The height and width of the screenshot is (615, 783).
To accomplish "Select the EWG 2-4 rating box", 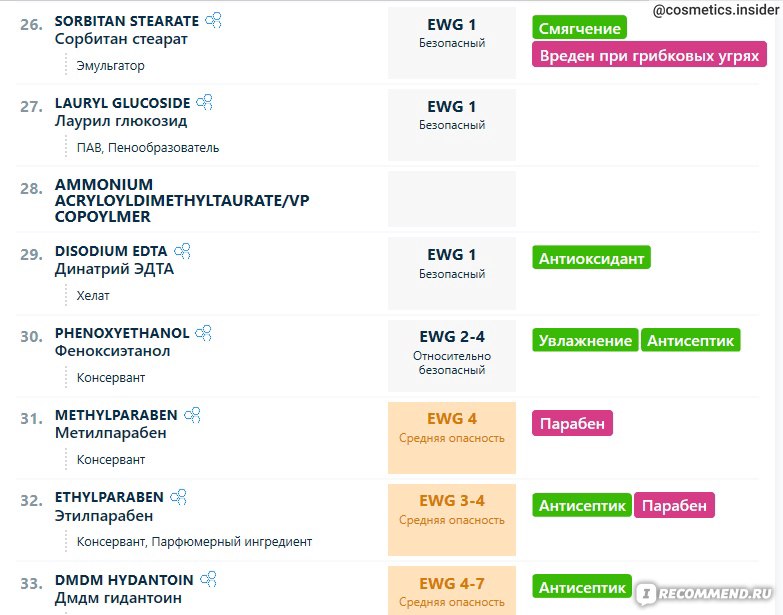I will (x=452, y=355).
